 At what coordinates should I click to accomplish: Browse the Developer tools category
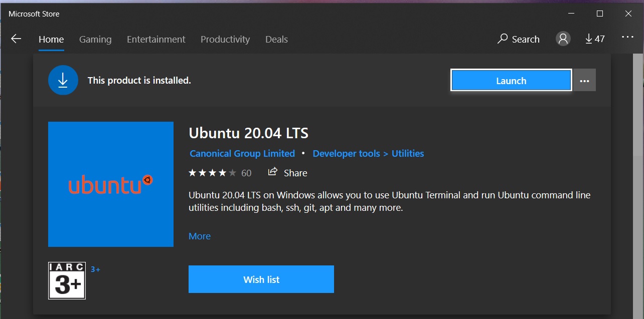pyautogui.click(x=346, y=154)
